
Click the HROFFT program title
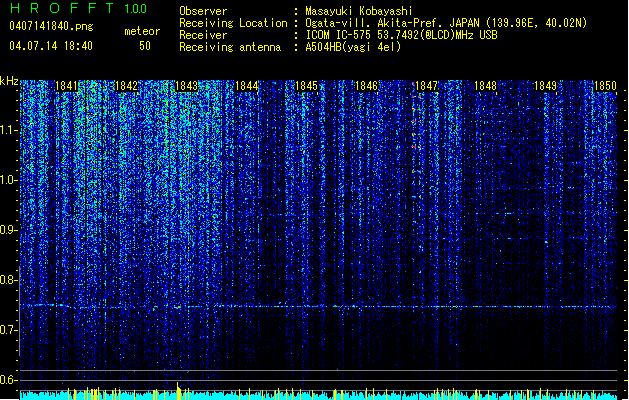[x=62, y=8]
